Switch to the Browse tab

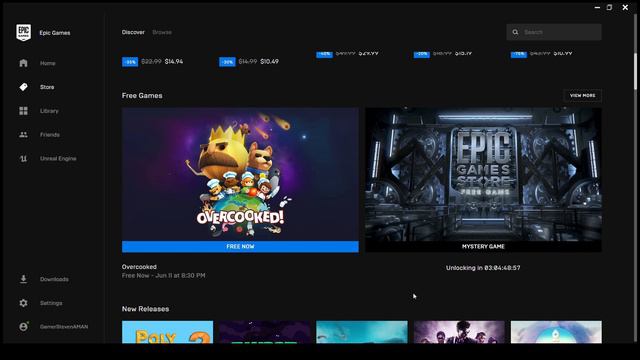tap(162, 32)
